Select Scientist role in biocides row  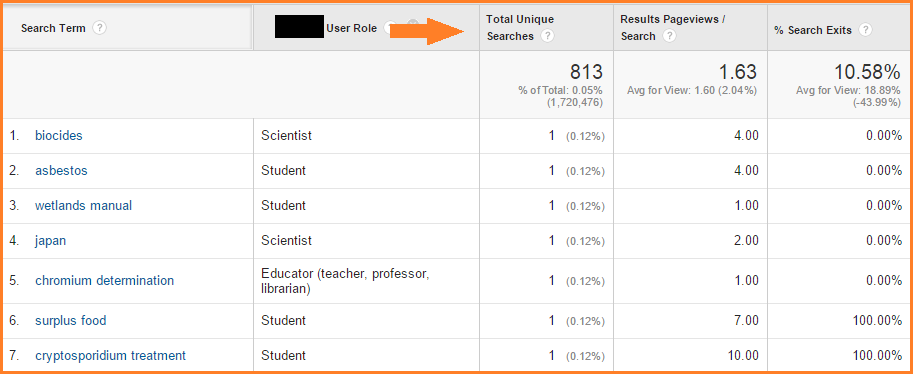[x=286, y=136]
